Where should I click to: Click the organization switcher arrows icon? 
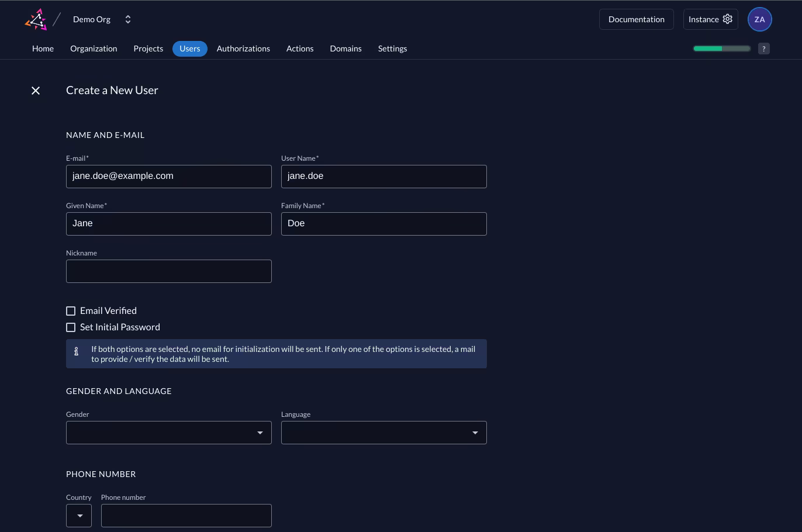click(128, 19)
